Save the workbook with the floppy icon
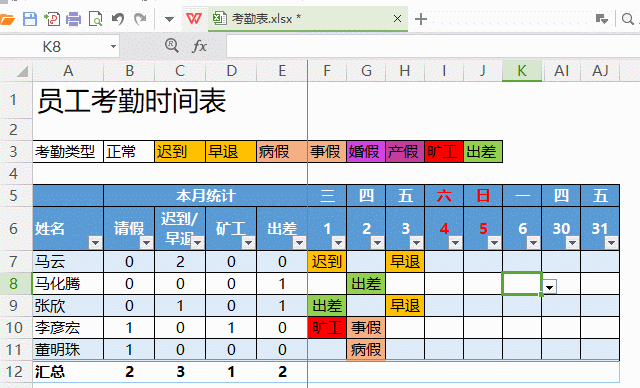Viewport: 640px width, 388px height. pyautogui.click(x=30, y=19)
